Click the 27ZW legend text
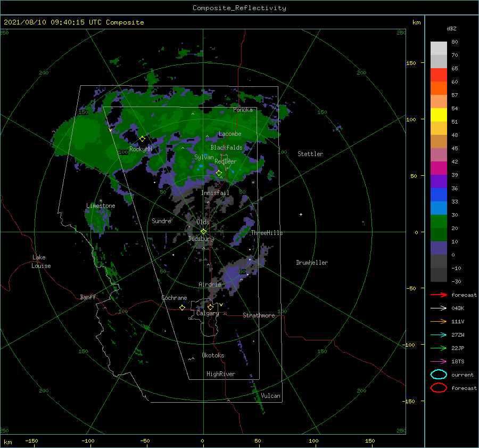The image size is (479, 448). [458, 335]
